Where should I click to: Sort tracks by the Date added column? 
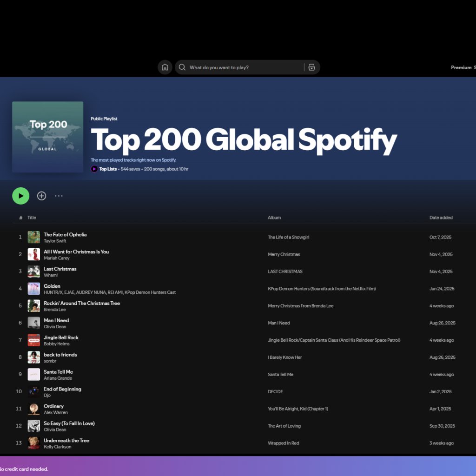(x=441, y=217)
